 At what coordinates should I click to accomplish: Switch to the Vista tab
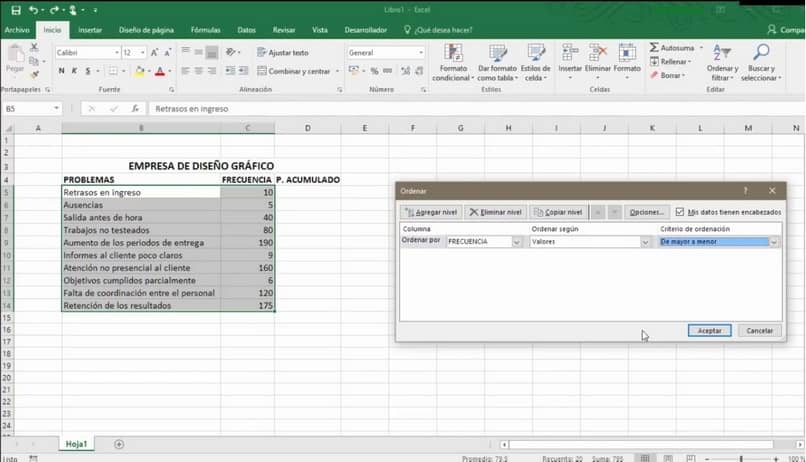[x=320, y=30]
